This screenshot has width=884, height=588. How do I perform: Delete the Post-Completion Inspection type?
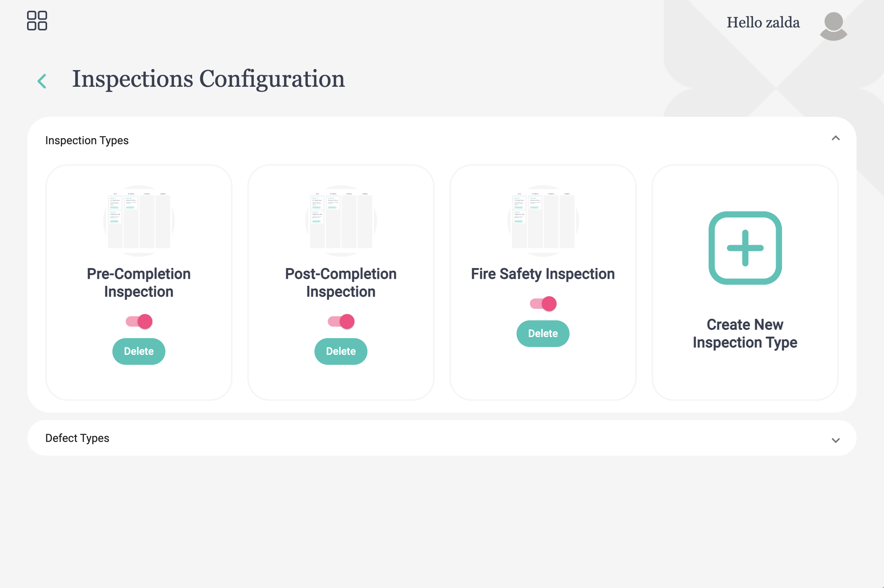pos(341,351)
